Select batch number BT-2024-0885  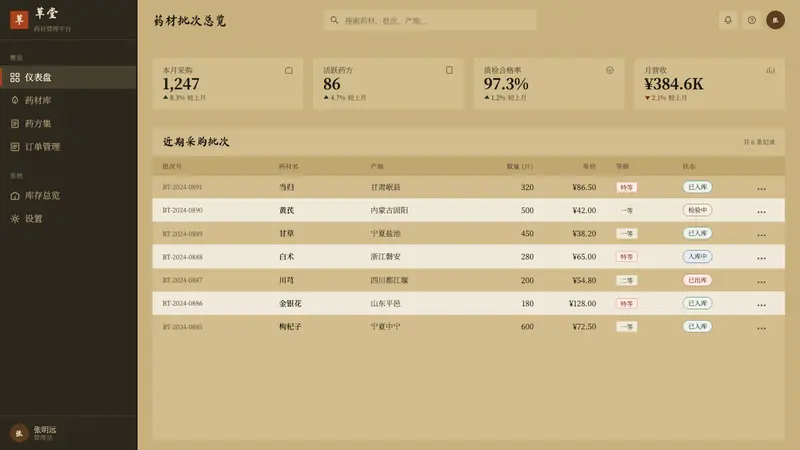[x=182, y=327]
